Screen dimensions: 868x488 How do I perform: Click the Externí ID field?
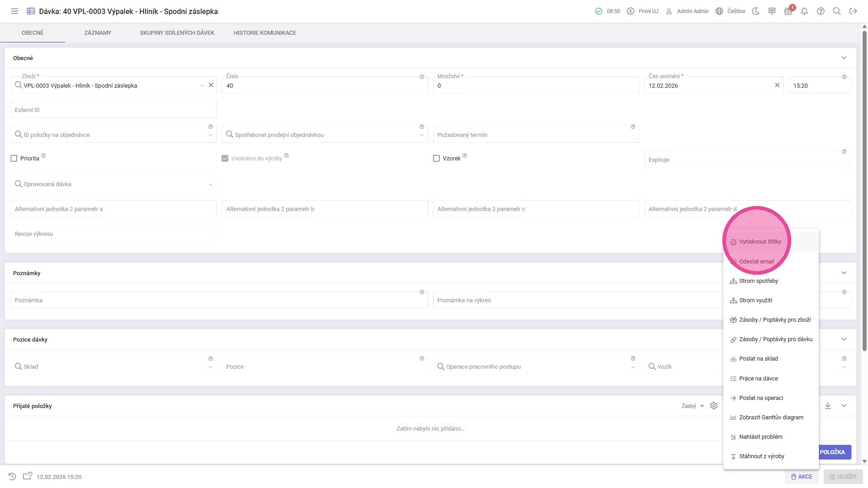tap(113, 110)
